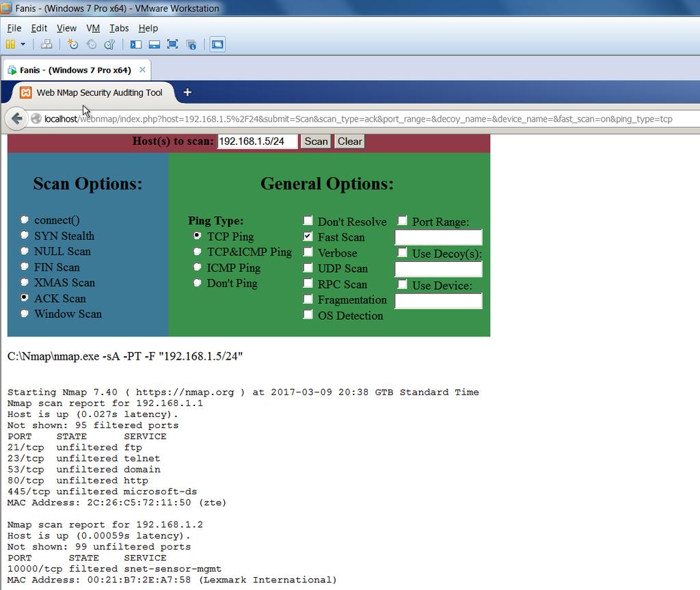Select the ACK Scan radio button
Image resolution: width=700 pixels, height=590 pixels.
click(x=25, y=297)
